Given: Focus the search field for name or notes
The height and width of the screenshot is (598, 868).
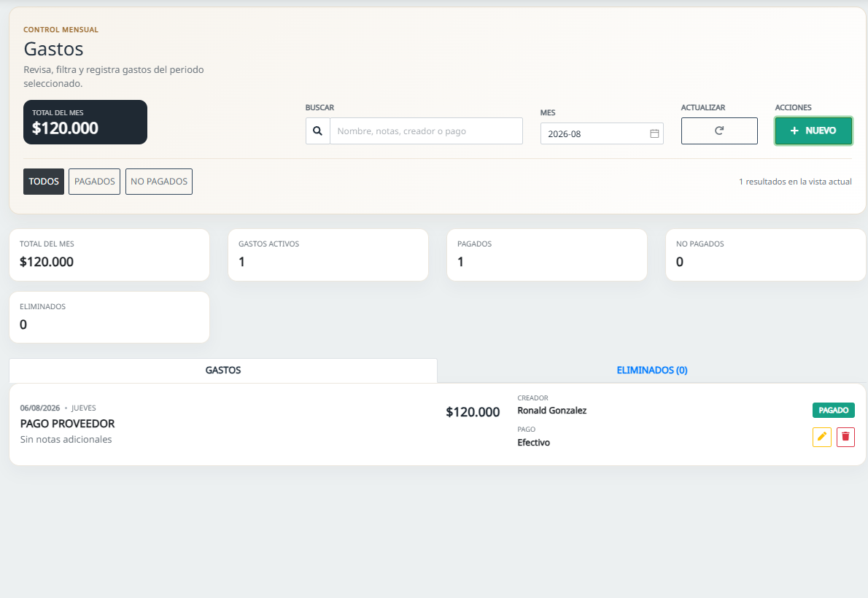Looking at the screenshot, I should pyautogui.click(x=426, y=131).
